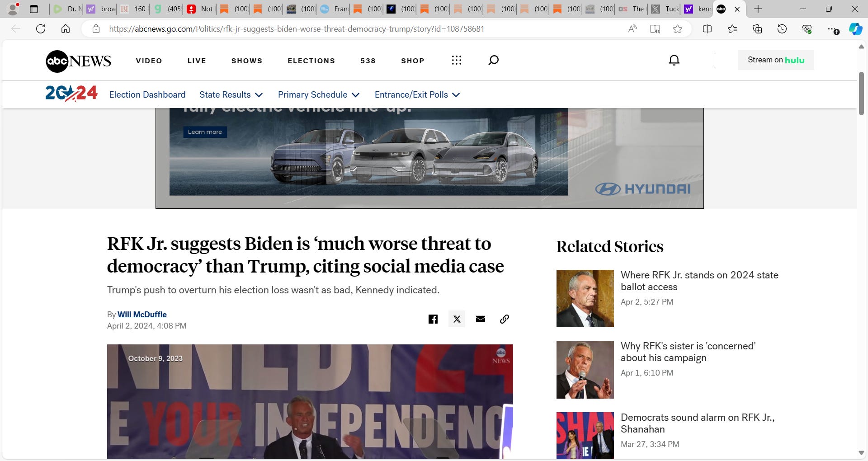Viewport: 868px width, 461px height.
Task: Close the current ABC News tab
Action: point(737,9)
